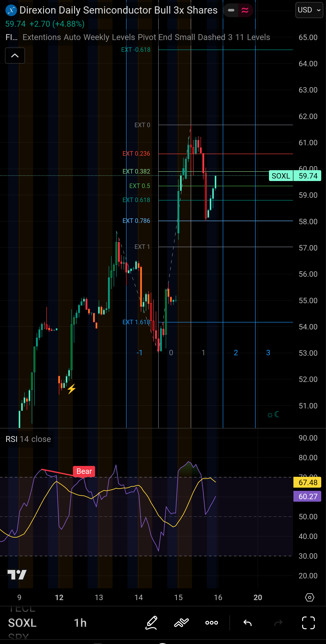Tap the yellow 67.48 RSI value label

[x=307, y=482]
